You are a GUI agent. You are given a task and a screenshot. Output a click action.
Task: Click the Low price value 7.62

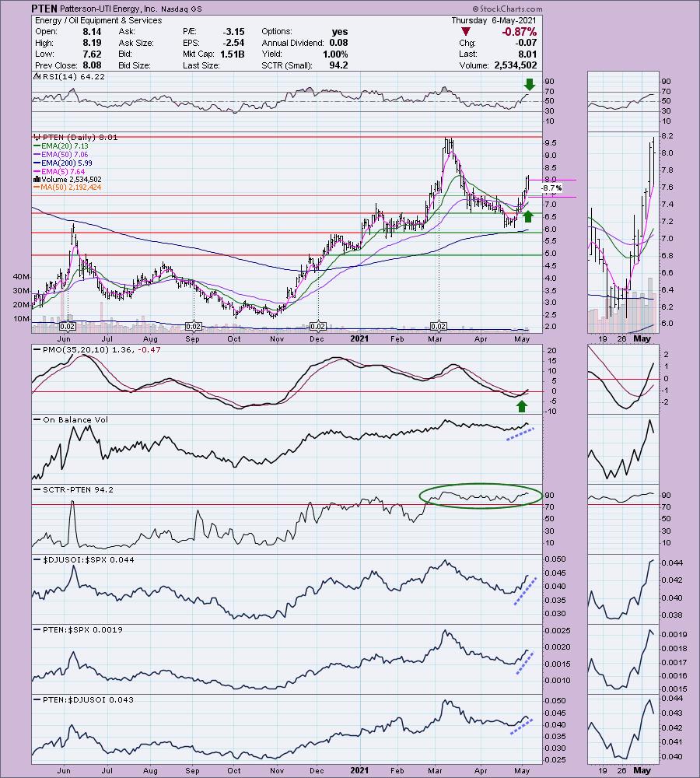92,54
